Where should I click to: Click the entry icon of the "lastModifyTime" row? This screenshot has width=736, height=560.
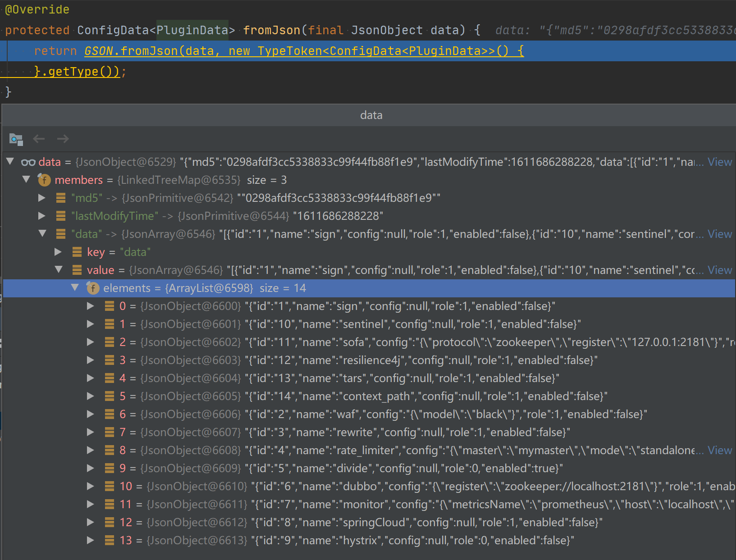click(61, 216)
